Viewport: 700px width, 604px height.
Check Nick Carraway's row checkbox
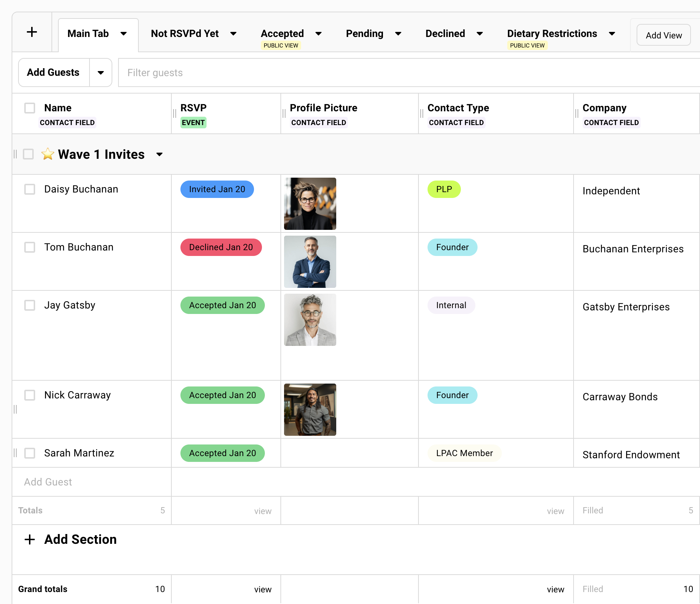(x=29, y=395)
